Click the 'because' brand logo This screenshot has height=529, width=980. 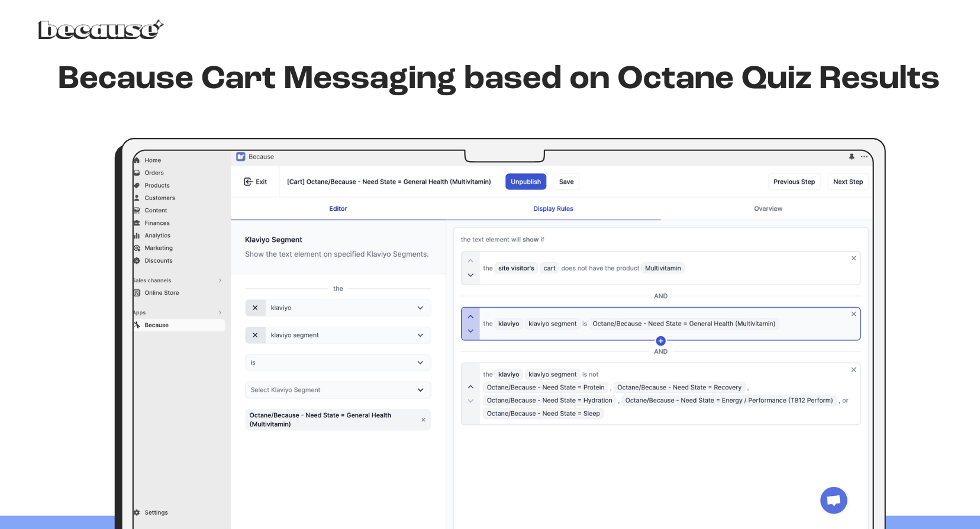(101, 30)
